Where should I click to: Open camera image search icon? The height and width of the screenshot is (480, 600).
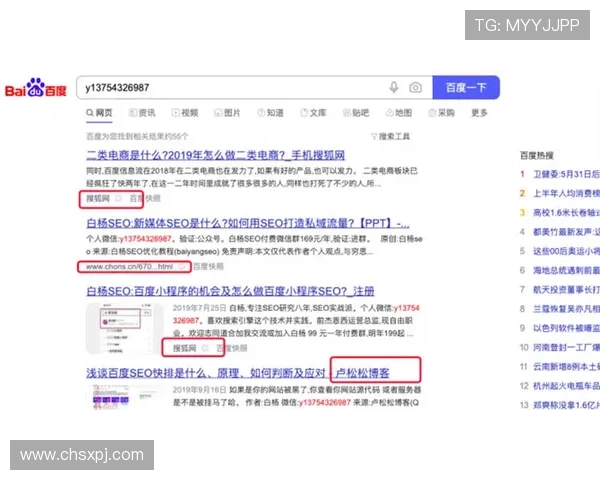click(416, 88)
